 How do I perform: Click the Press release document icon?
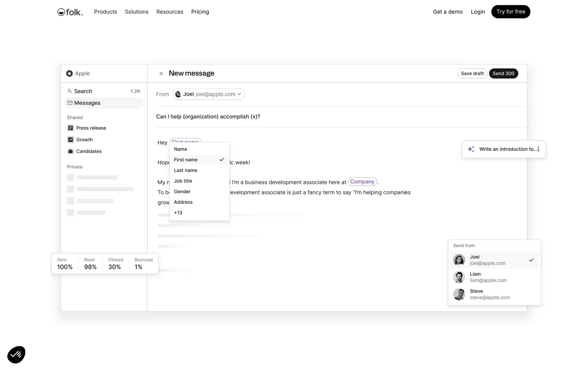tap(70, 128)
